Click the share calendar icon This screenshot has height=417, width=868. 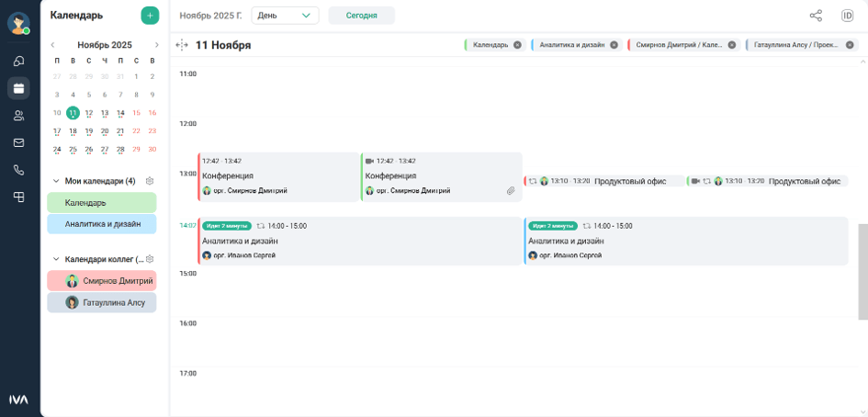[816, 16]
